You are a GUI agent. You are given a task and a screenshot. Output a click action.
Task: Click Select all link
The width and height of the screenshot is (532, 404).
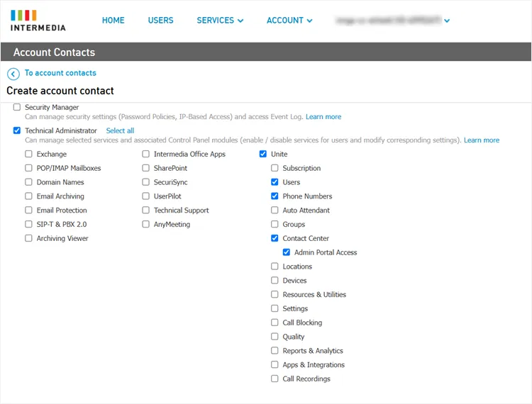[120, 130]
